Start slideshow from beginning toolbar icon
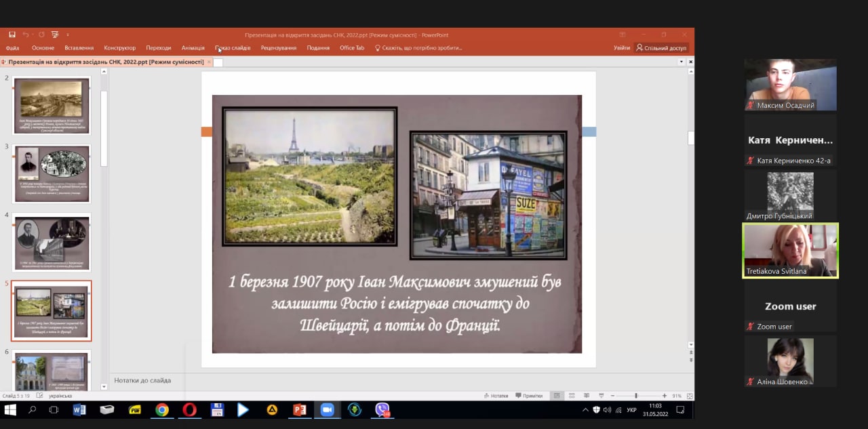The image size is (868, 429). pos(55,35)
